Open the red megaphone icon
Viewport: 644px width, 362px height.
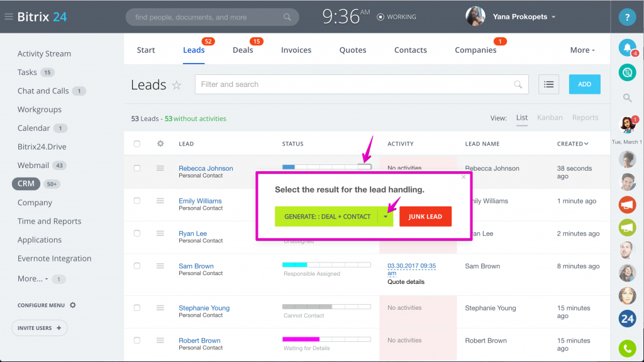[x=627, y=205]
